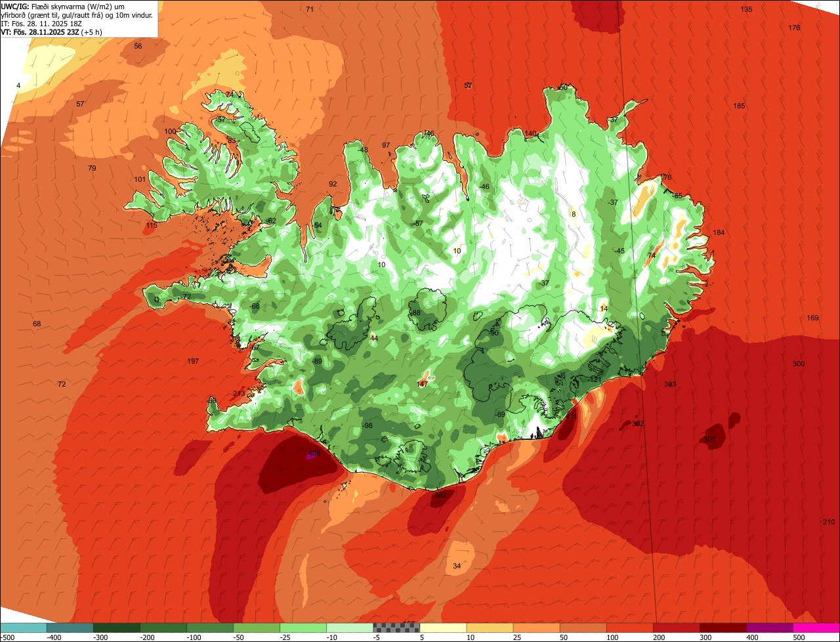The height and width of the screenshot is (642, 840).
Task: Click the map value '307'
Action: (709, 439)
